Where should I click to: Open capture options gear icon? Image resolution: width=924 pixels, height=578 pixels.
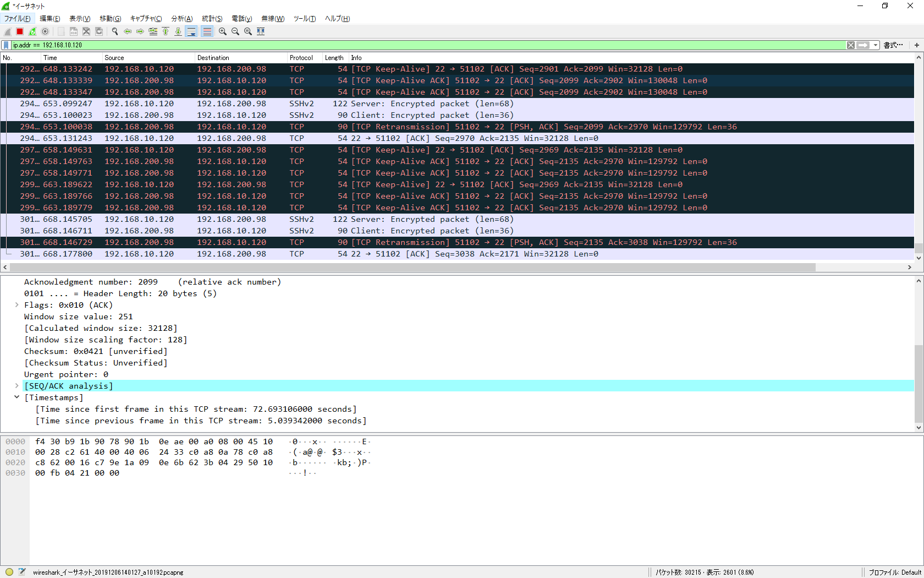coord(45,31)
